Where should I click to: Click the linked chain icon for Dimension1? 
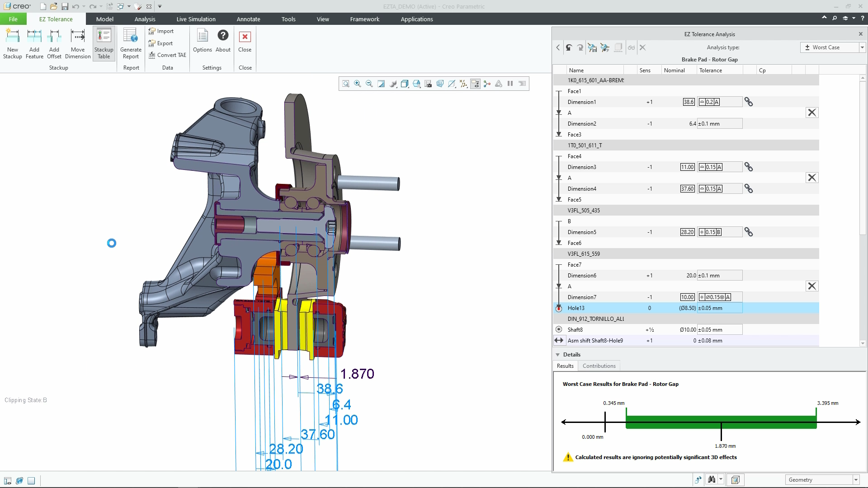point(749,102)
